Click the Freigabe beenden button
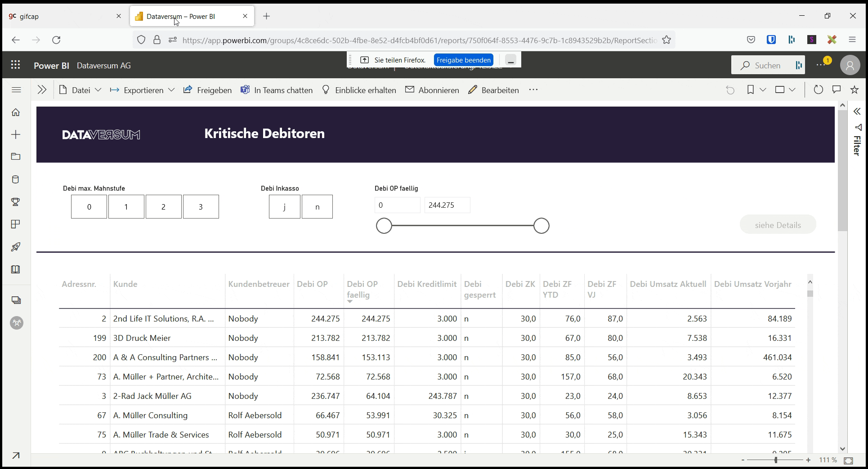 [463, 60]
